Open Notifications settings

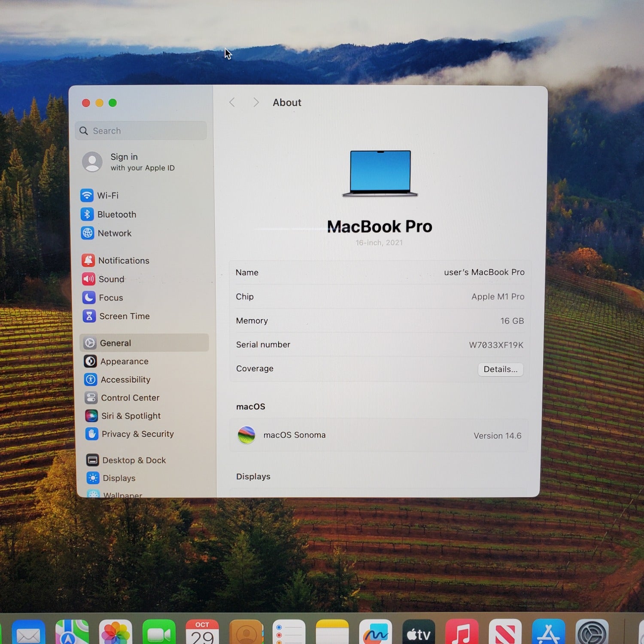(123, 261)
